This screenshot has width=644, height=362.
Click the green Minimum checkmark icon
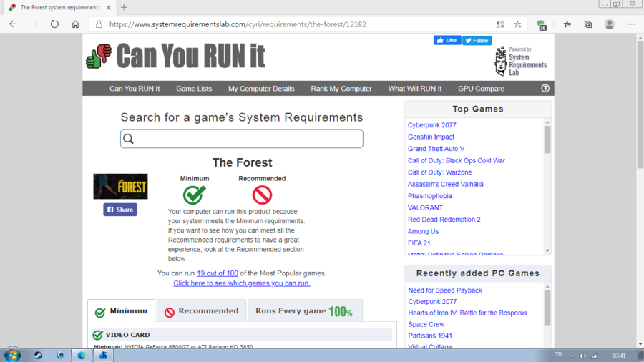click(194, 195)
